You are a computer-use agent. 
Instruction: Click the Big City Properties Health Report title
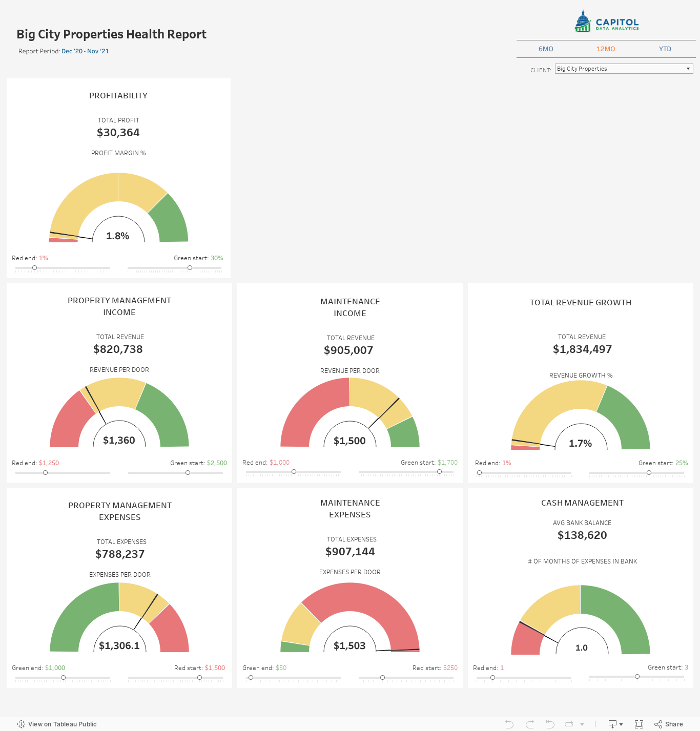[111, 34]
